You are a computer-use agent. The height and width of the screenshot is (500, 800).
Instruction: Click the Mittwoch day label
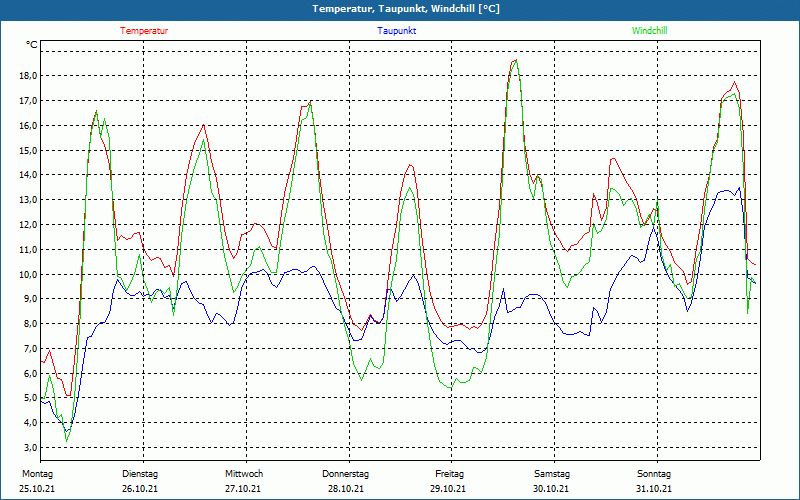[x=244, y=474]
